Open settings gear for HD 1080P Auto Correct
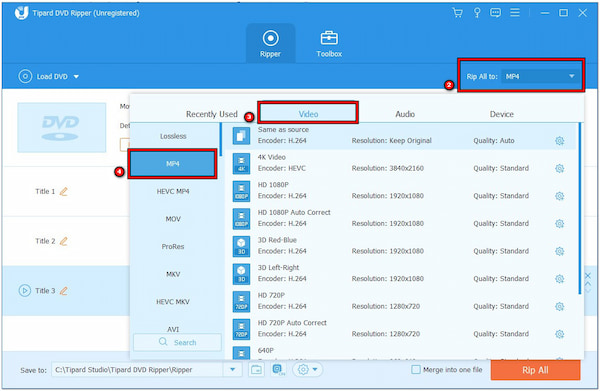 click(x=559, y=223)
